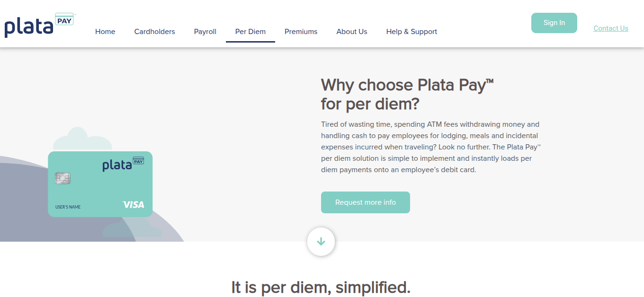Follow the Contact Us link
The width and height of the screenshot is (644, 297).
611,28
